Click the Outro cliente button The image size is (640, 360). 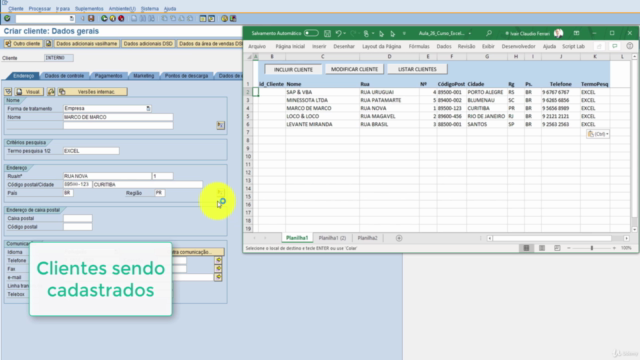pos(23,44)
